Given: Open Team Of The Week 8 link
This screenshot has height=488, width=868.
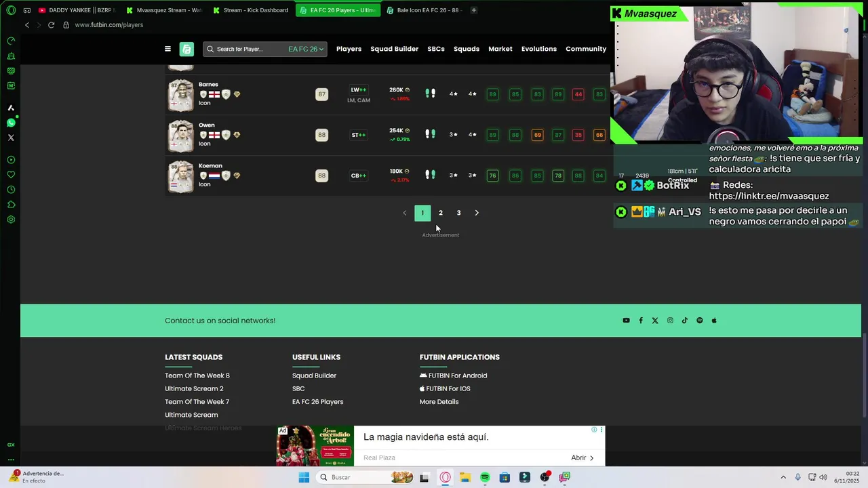Looking at the screenshot, I should pyautogui.click(x=197, y=375).
